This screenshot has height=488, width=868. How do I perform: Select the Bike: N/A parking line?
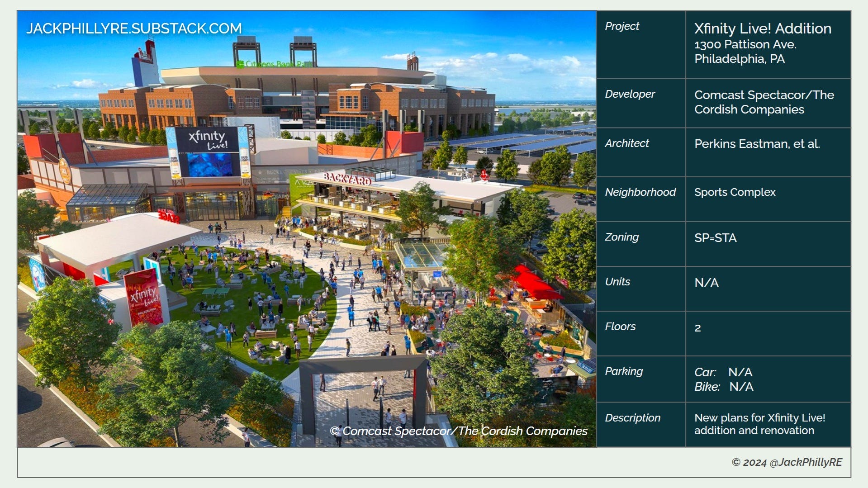[724, 387]
